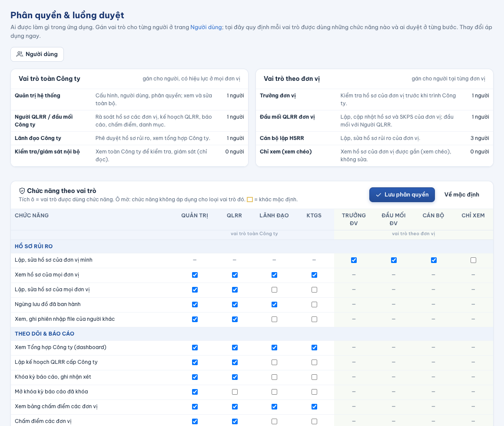The width and height of the screenshot is (504, 426).
Task: Tick KTGS for "Lập kế hoạch QLRR cấp Công ty"
Action: tap(314, 363)
